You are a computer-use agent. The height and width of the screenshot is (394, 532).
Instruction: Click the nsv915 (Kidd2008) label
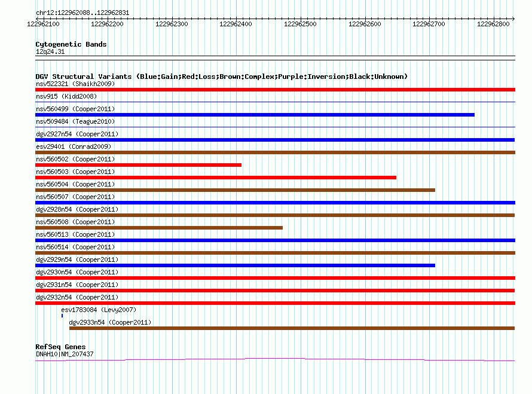tap(66, 96)
